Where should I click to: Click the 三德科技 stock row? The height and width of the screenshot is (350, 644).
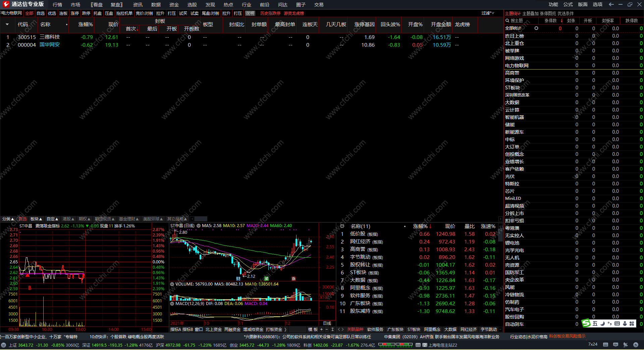tap(251, 37)
